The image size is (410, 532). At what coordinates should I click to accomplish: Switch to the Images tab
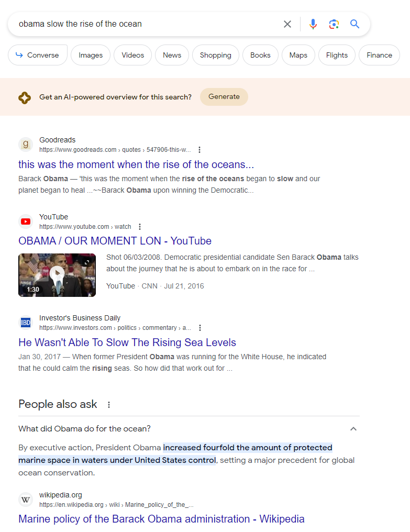[91, 55]
